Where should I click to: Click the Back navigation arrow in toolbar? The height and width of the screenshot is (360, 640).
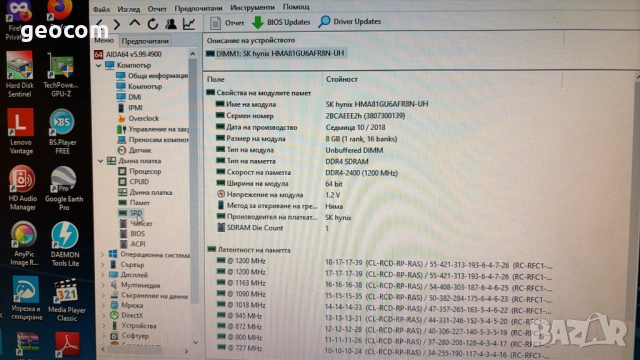click(x=99, y=24)
